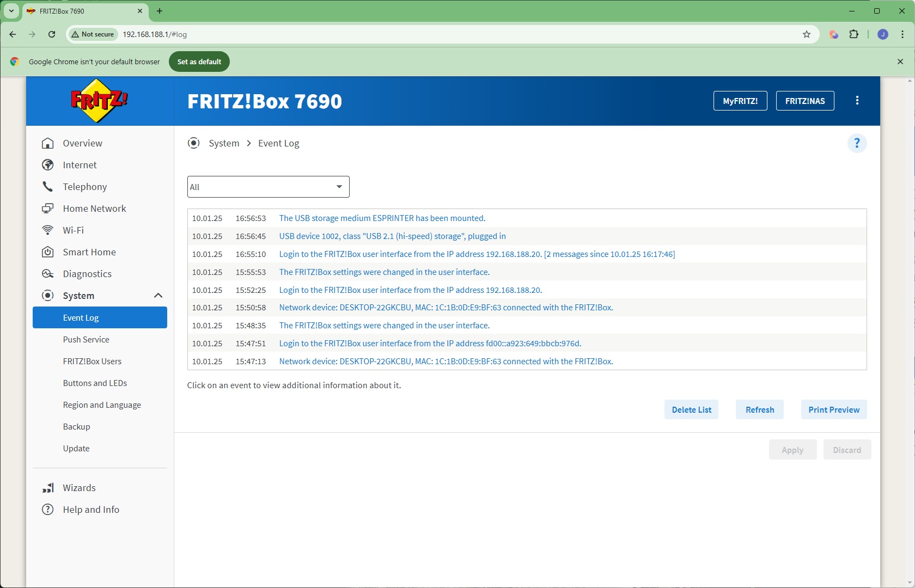Click the Diagnostics icon
This screenshot has height=588, width=915.
click(x=48, y=274)
